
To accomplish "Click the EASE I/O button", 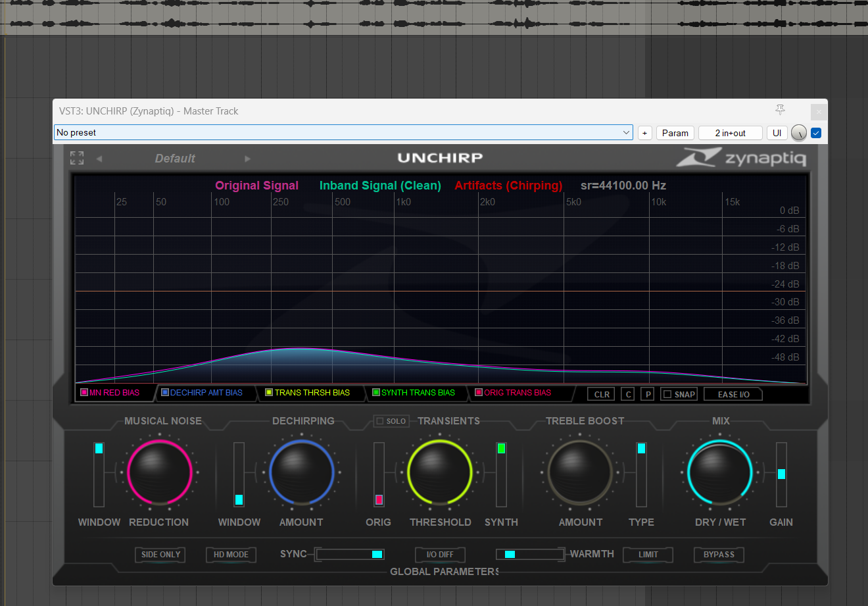I will (x=733, y=394).
